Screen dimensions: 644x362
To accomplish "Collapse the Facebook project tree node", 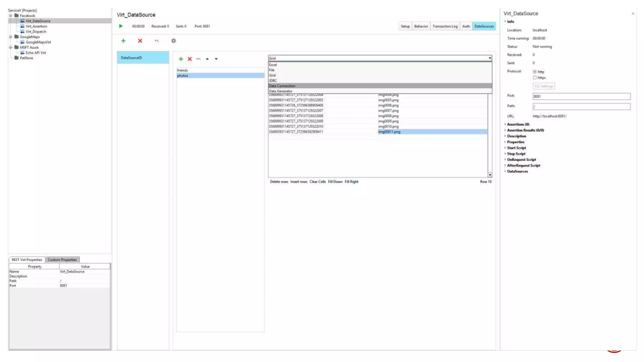I will tap(10, 15).
